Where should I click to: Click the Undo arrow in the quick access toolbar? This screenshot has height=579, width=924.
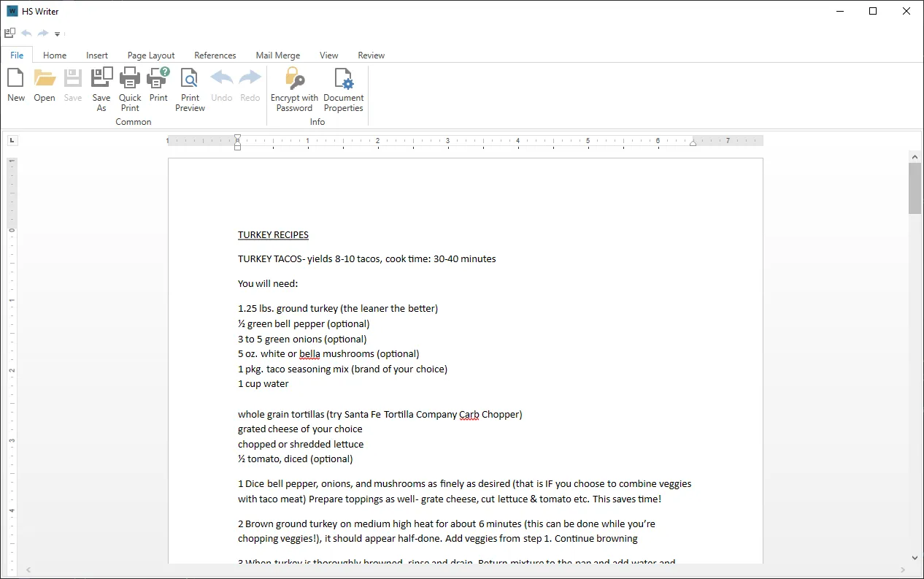pos(26,33)
